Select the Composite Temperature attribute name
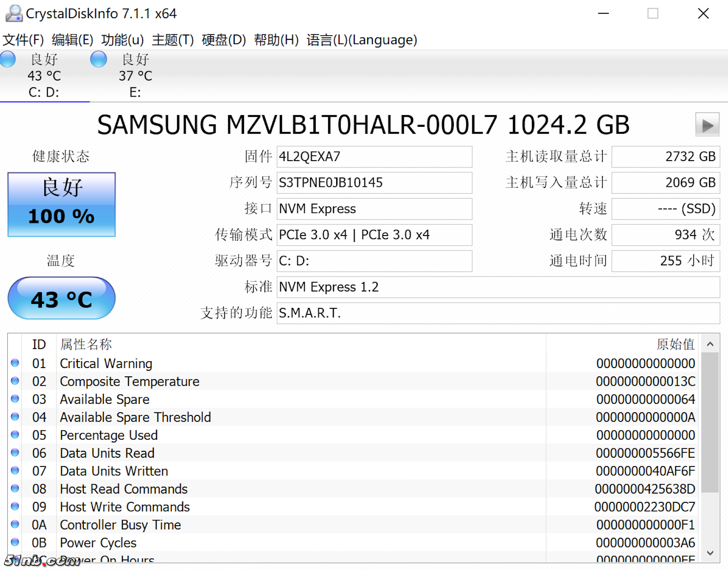 pos(129,382)
